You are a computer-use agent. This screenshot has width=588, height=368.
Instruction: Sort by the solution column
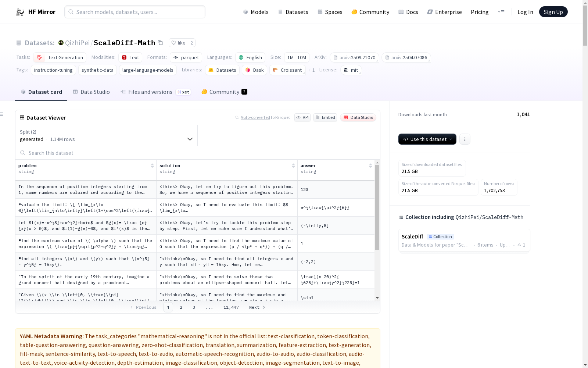pos(293,166)
